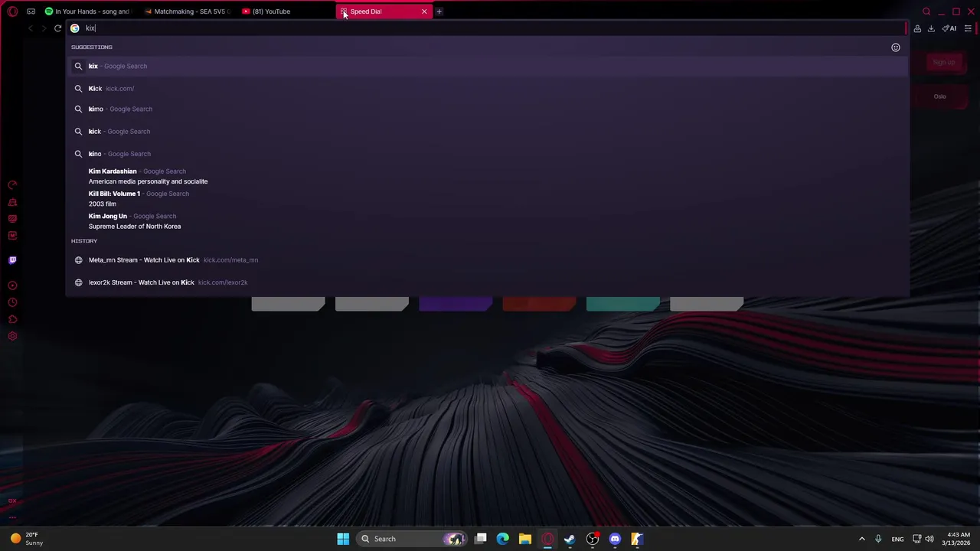The height and width of the screenshot is (551, 980).
Task: Open the volume control in the system tray
Action: [x=930, y=539]
